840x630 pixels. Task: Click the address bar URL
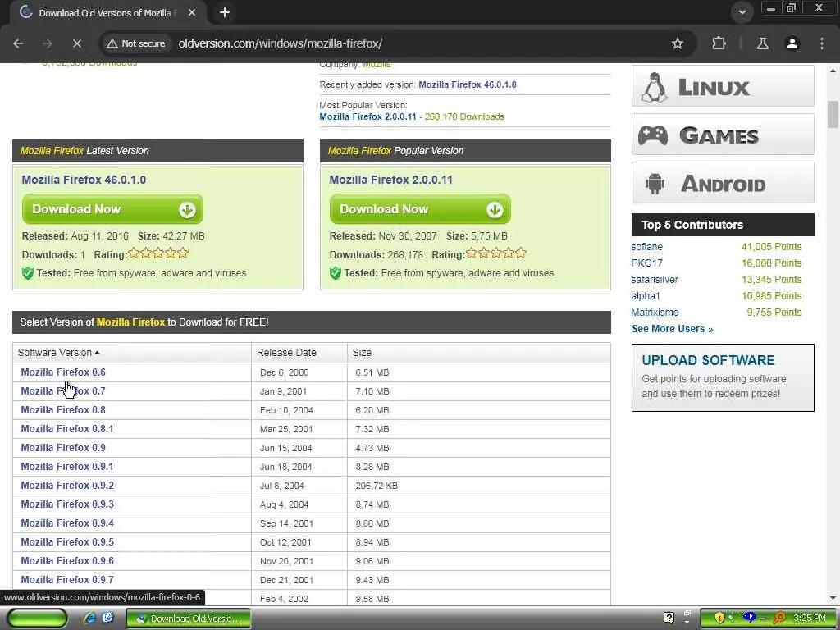pos(281,43)
